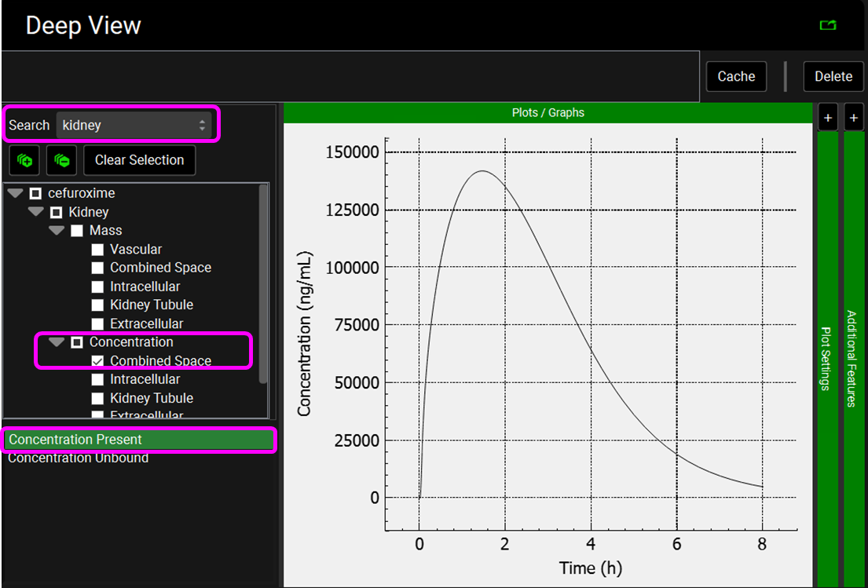Enable Kidney Tubule checkbox under Mass

(97, 305)
